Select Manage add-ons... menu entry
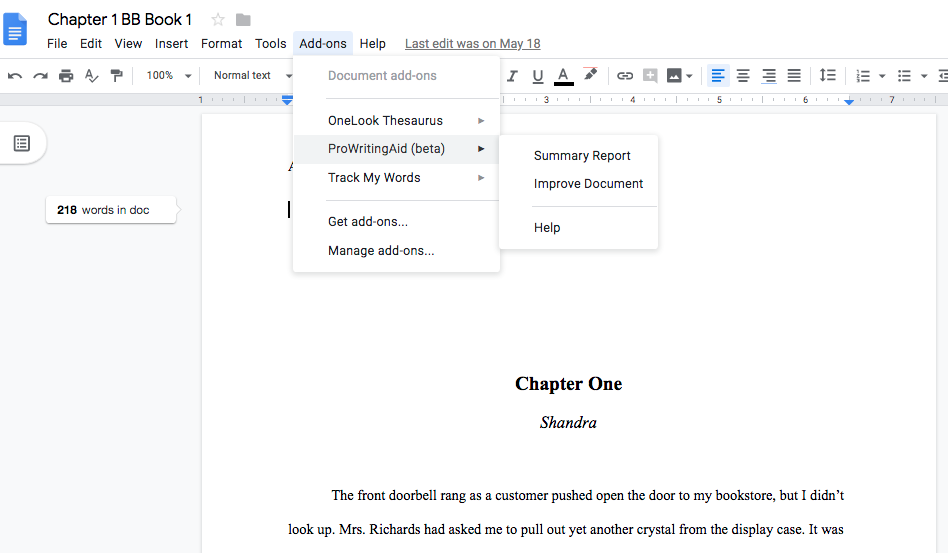Image resolution: width=948 pixels, height=553 pixels. [381, 251]
